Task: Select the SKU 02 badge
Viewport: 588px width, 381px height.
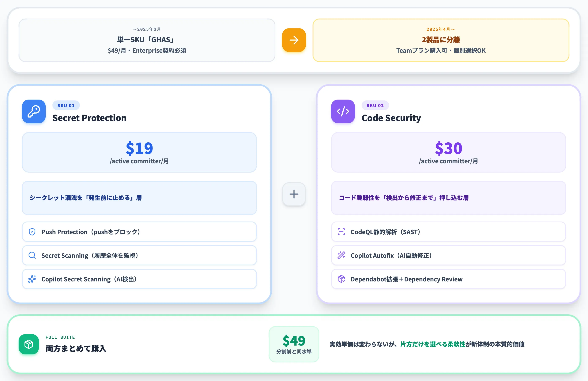Action: coord(375,105)
